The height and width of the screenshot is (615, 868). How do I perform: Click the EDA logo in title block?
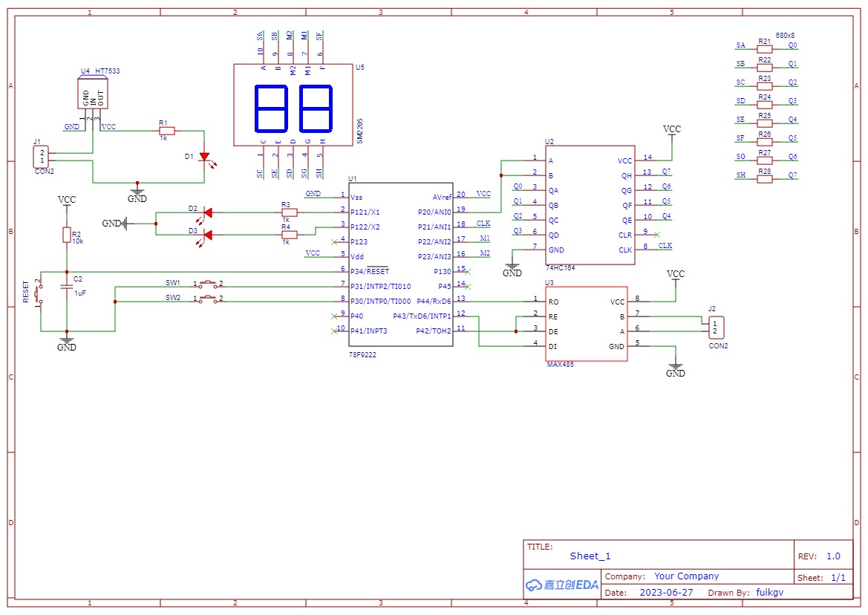pyautogui.click(x=561, y=585)
